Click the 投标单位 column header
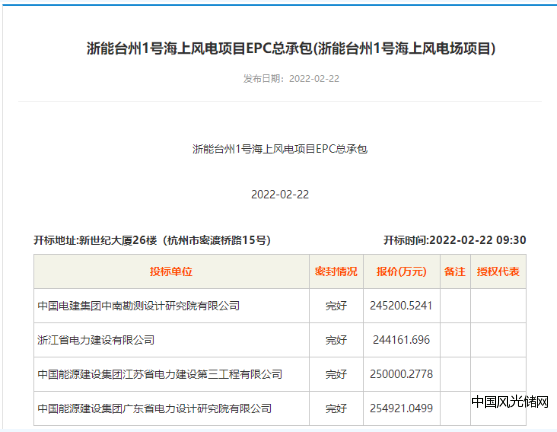This screenshot has height=432, width=557. tap(171, 271)
